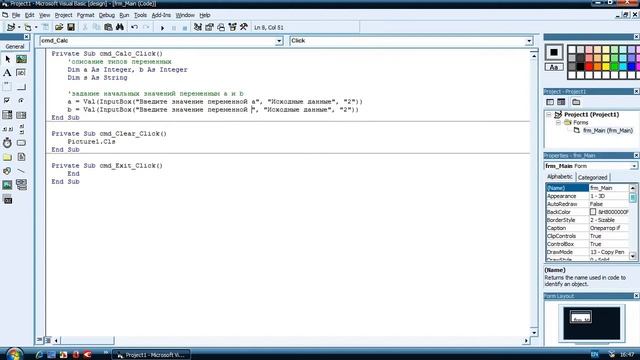This screenshot has height=360, width=640.
Task: Click the Aa text color button in palette
Action: [x=554, y=67]
